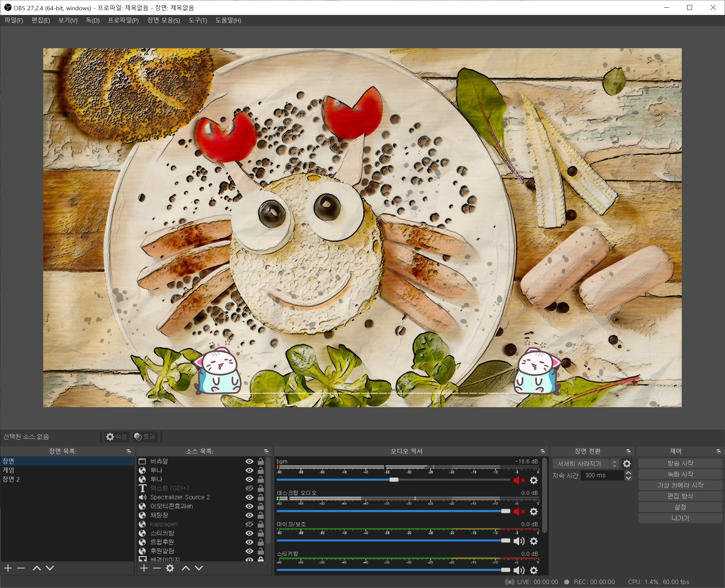Select the 게임 scene in 장면 목록
This screenshot has height=588, width=725.
8,470
